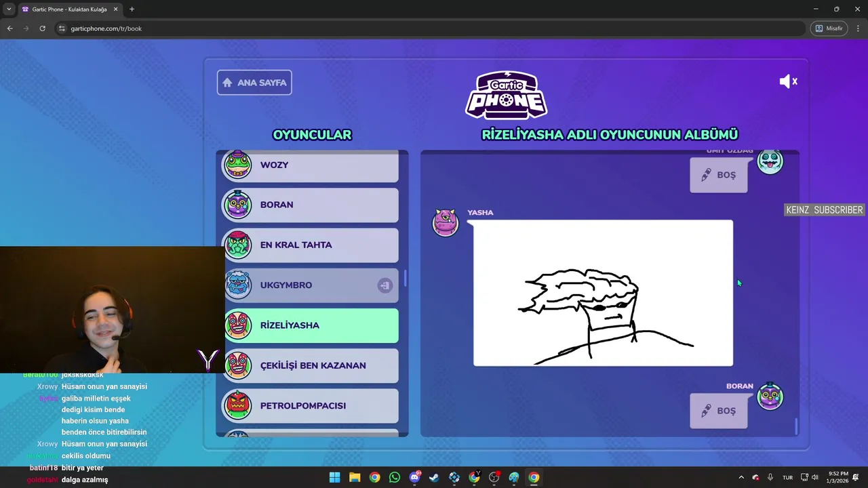The height and width of the screenshot is (488, 868).
Task: Select player PETROLPOMPACISI
Action: tap(311, 405)
